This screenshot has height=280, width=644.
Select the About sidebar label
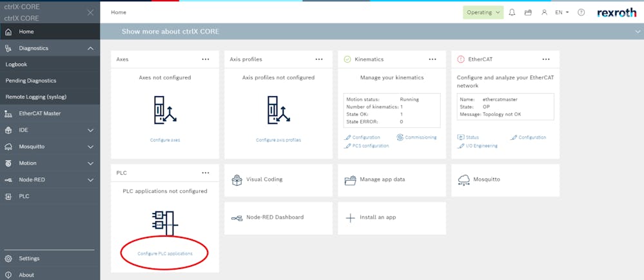point(26,275)
